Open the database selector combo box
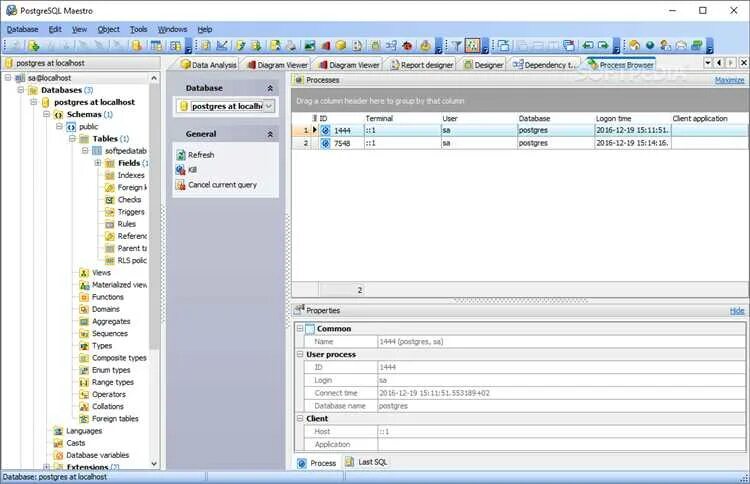This screenshot has width=750, height=484. [x=269, y=106]
